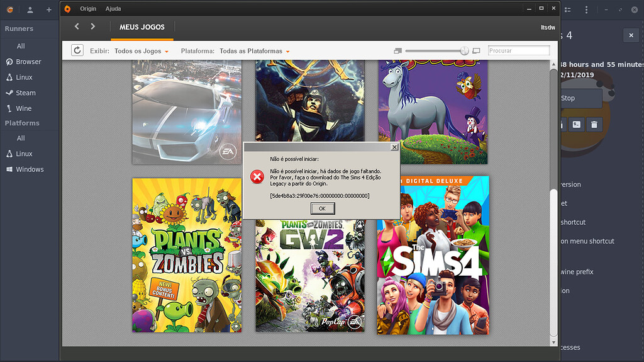The height and width of the screenshot is (362, 644).
Task: Minimize the Origin window
Action: (529, 9)
